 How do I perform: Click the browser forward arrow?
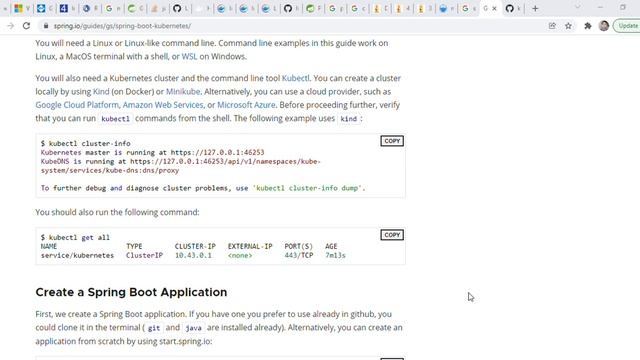[x=10, y=26]
